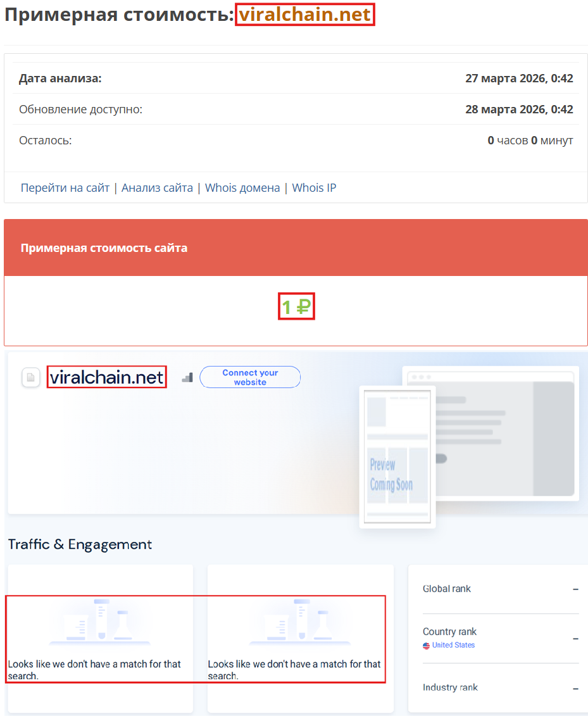Viewport: 588px width, 721px height.
Task: Click the Connect your website button
Action: [250, 377]
